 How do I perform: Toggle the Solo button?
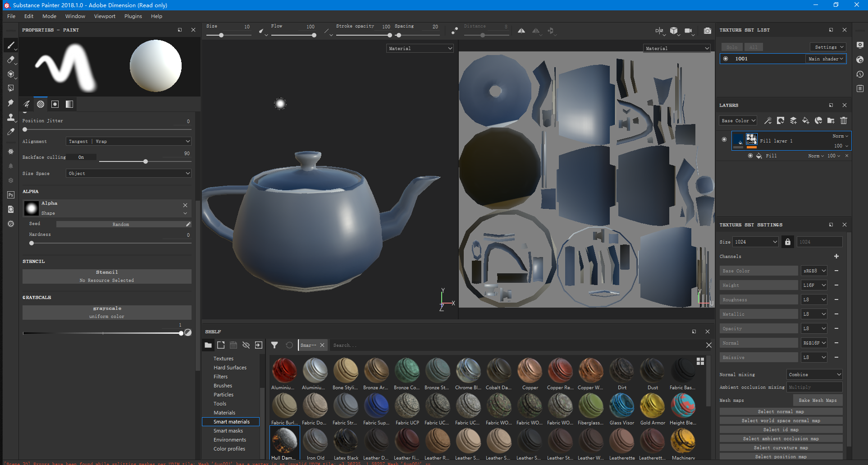(732, 47)
